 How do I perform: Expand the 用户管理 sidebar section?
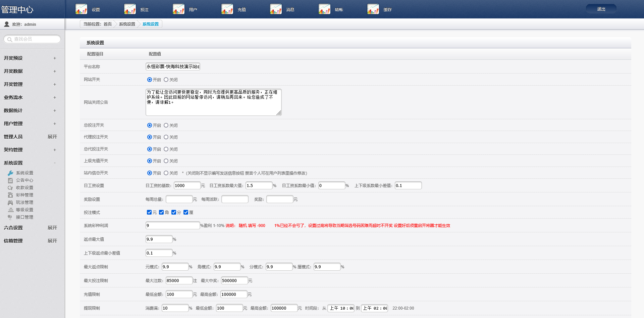[x=55, y=124]
